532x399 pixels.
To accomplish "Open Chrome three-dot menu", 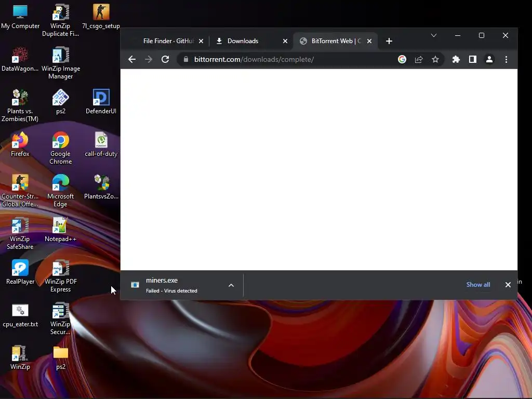I will point(506,59).
